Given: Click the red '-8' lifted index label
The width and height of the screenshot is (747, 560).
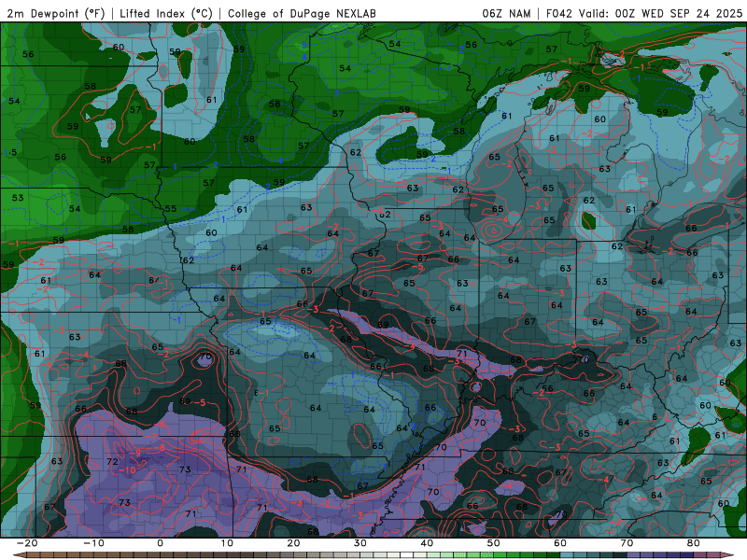Looking at the screenshot, I should pyautogui.click(x=159, y=448).
